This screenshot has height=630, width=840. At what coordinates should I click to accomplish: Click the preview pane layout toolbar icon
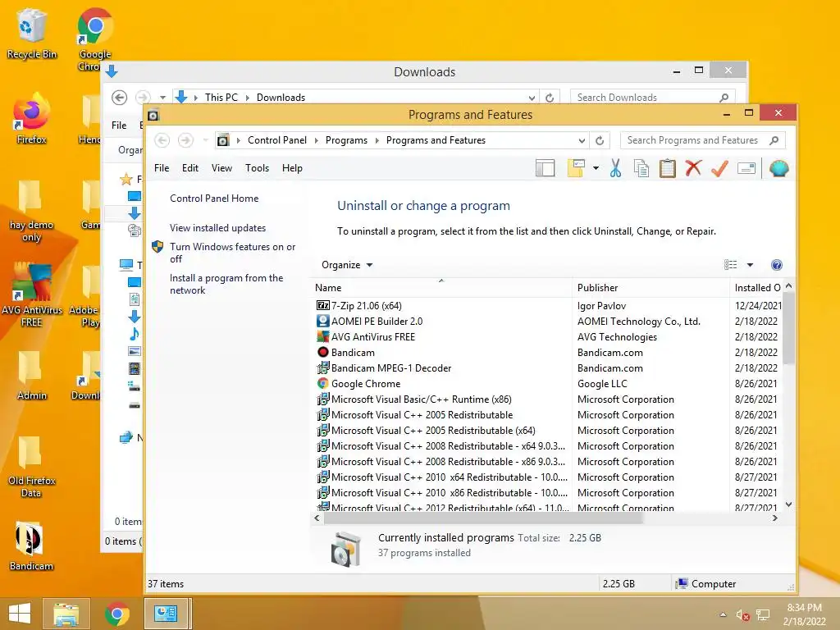click(545, 168)
